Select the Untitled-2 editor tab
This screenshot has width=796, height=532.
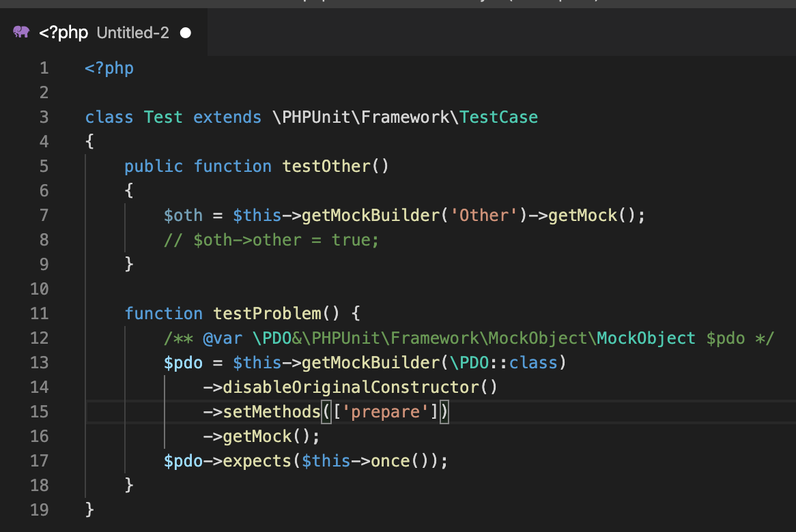[132, 32]
